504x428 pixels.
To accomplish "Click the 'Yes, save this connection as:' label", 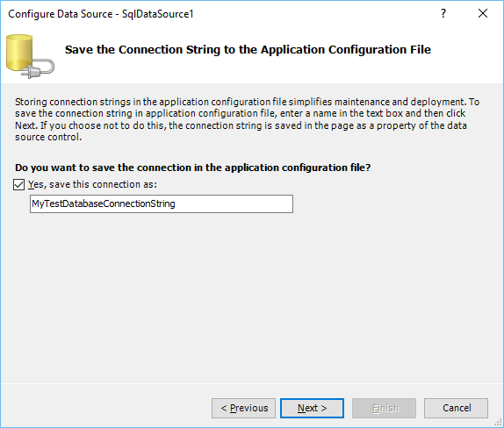I will click(92, 184).
